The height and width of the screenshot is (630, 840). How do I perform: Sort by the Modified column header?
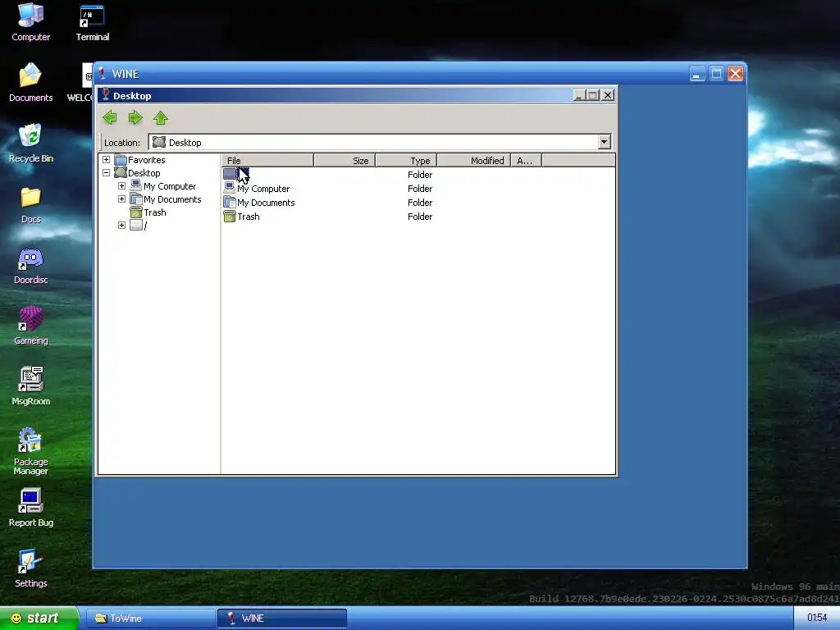(473, 160)
